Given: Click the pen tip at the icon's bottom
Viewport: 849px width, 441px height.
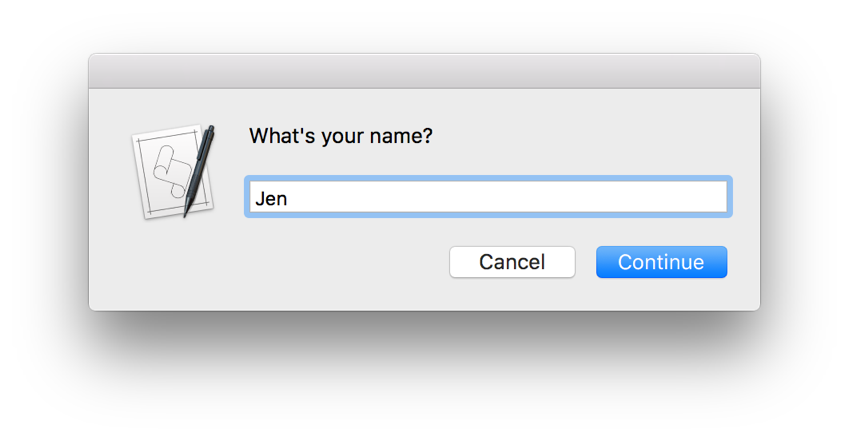Looking at the screenshot, I should coord(187,209).
